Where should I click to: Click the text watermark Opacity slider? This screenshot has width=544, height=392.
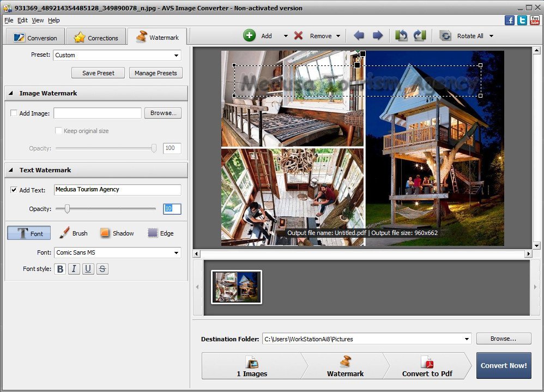[x=68, y=209]
